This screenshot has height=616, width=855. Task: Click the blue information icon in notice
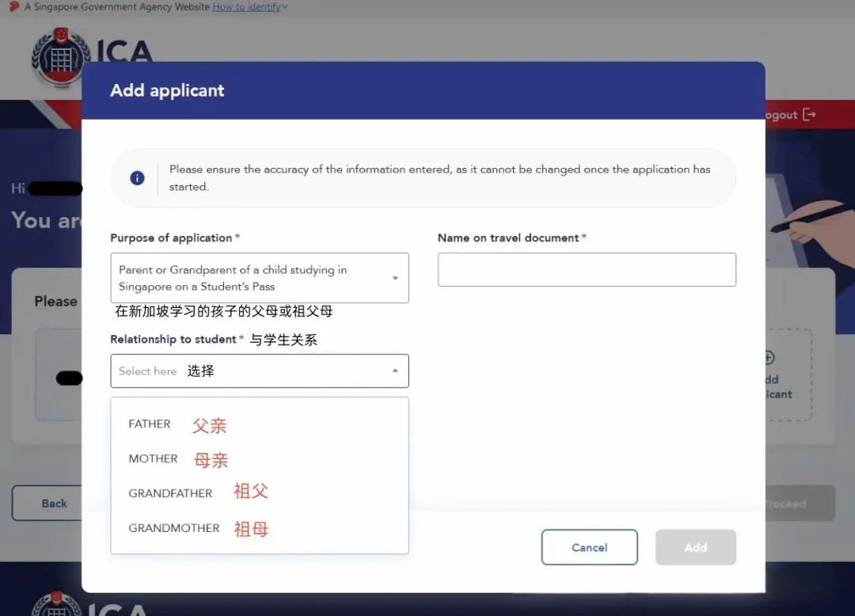point(137,178)
